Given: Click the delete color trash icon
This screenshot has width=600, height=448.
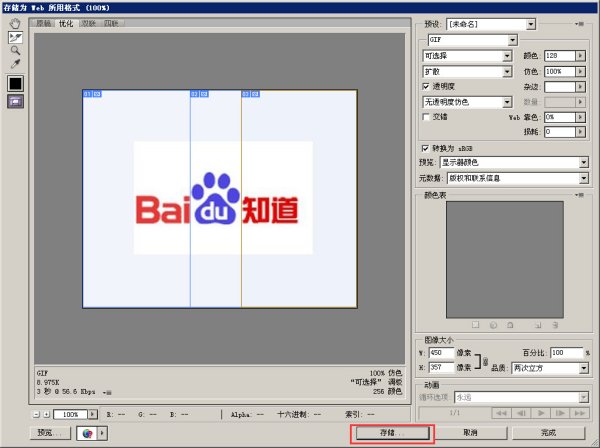Looking at the screenshot, I should [x=555, y=325].
